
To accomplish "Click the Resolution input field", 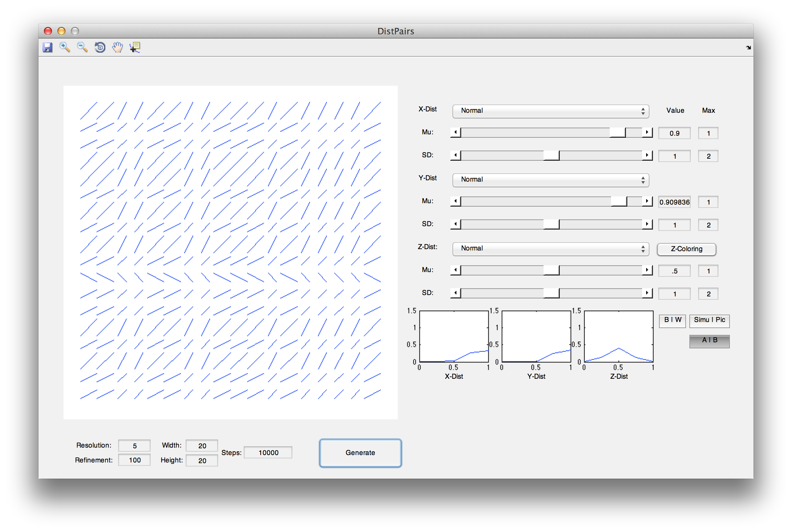I will tap(134, 446).
